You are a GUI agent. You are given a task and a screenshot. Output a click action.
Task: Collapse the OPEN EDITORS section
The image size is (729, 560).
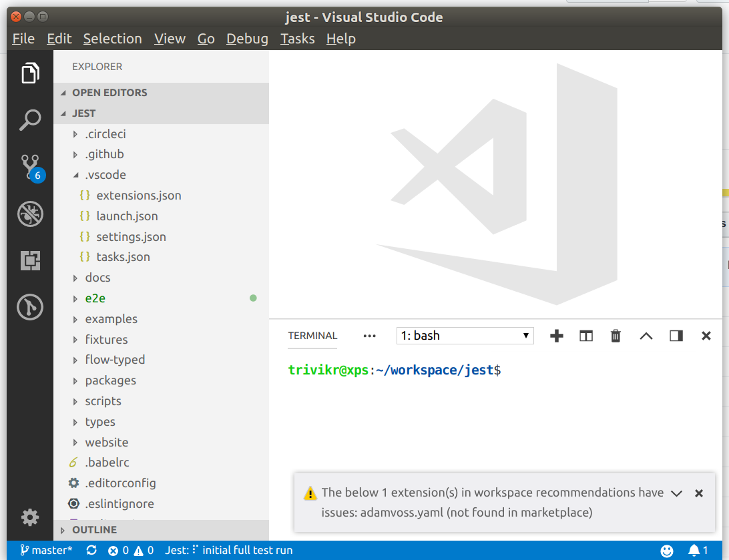(x=161, y=93)
